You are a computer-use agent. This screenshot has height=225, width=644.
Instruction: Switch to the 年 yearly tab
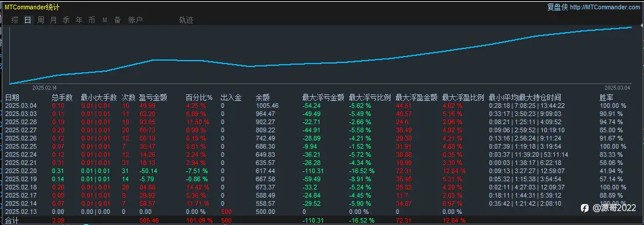point(79,20)
